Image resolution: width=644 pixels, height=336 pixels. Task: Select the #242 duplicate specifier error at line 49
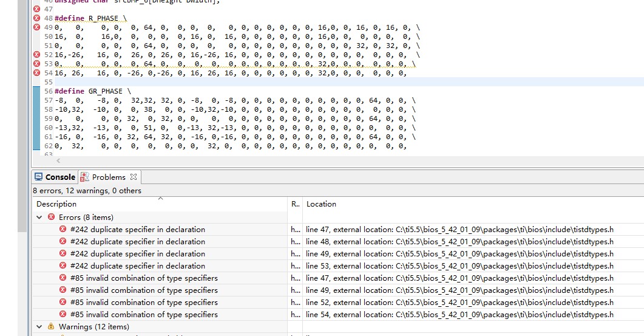coord(338,254)
